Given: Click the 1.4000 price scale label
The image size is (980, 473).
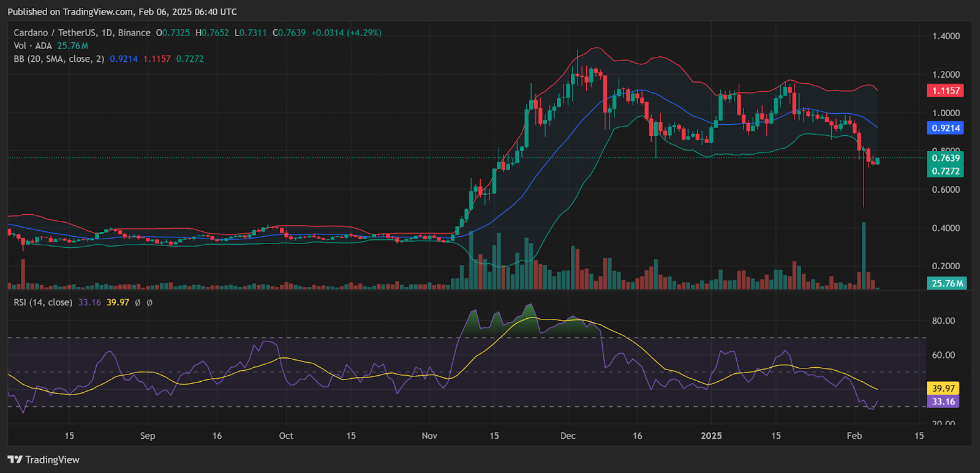Looking at the screenshot, I should (946, 36).
